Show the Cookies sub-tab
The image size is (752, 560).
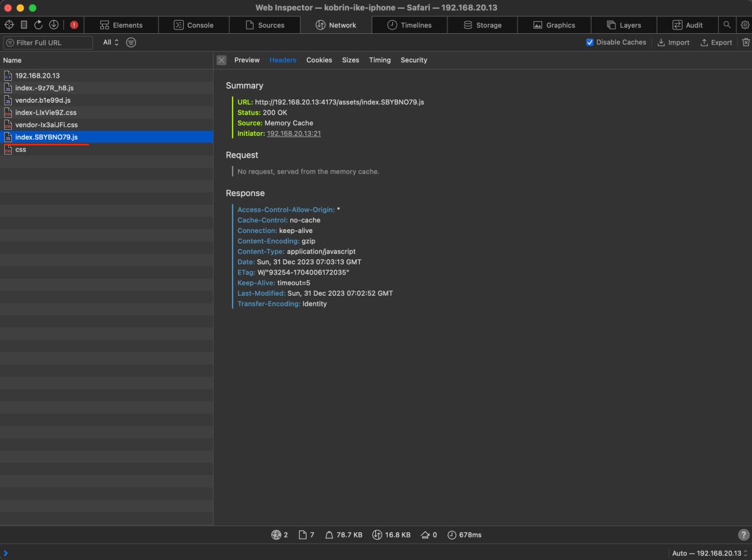point(319,60)
